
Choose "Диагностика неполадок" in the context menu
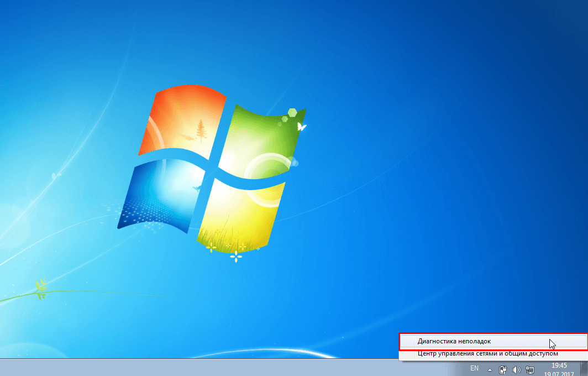(x=493, y=342)
